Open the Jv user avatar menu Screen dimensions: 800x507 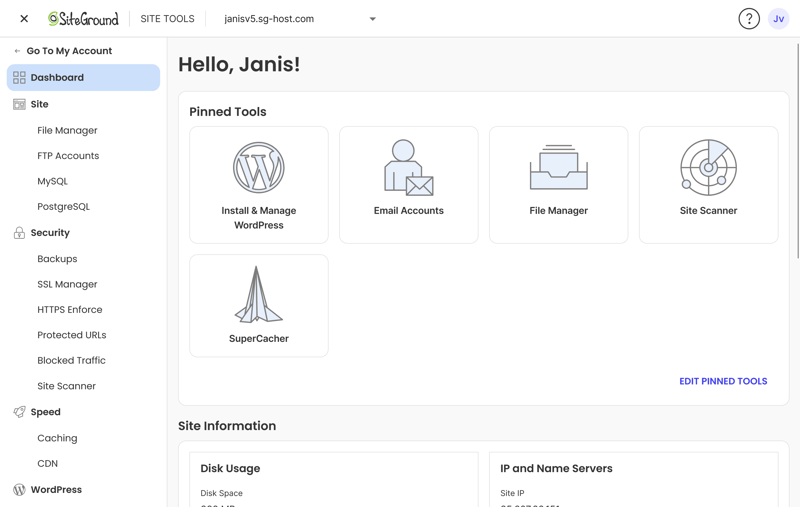coord(779,19)
